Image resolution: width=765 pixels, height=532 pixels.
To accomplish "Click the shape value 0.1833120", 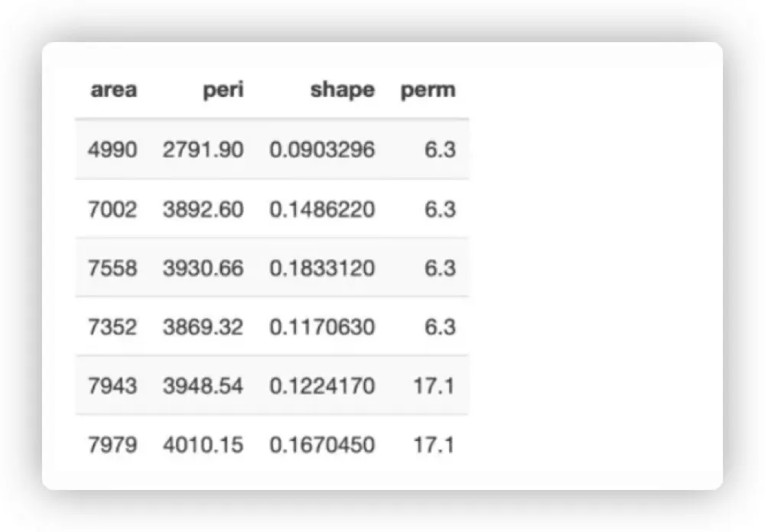I will pyautogui.click(x=322, y=268).
